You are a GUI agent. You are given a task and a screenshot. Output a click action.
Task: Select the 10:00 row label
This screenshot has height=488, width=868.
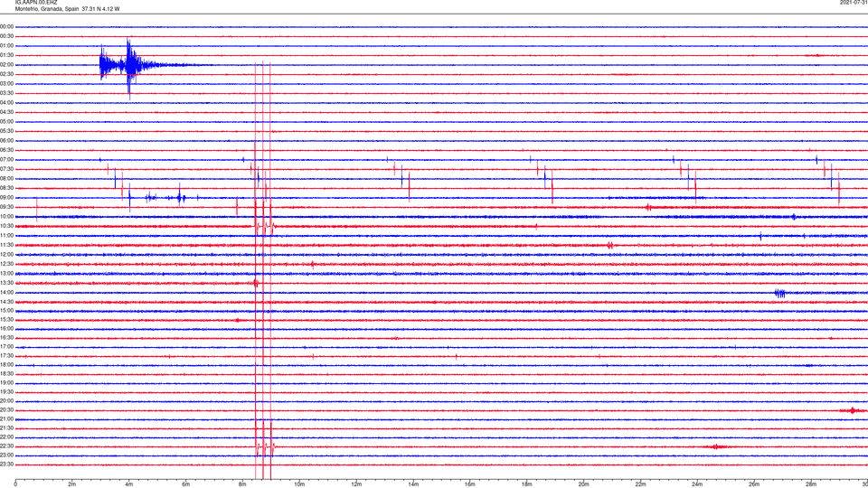coord(6,217)
